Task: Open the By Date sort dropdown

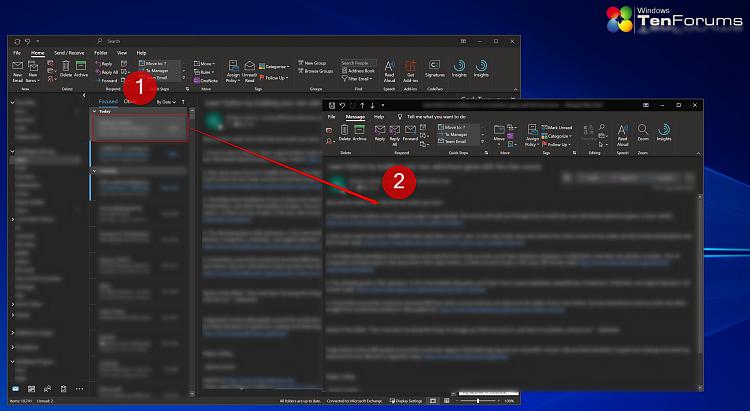Action: coord(166,102)
